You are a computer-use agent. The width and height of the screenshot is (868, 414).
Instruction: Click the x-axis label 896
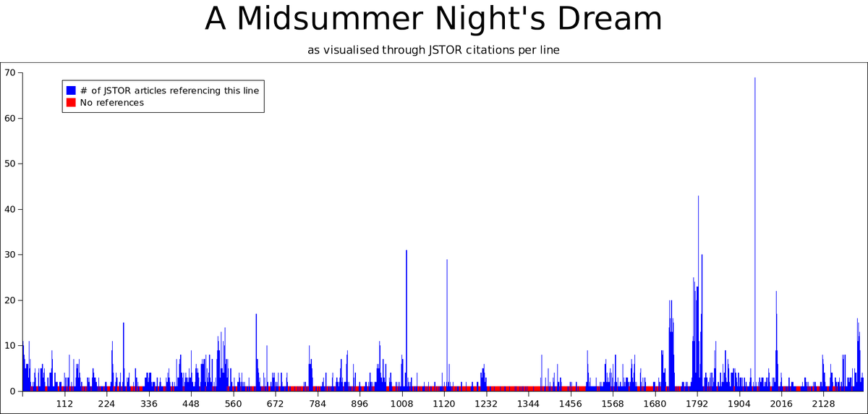[x=359, y=404]
